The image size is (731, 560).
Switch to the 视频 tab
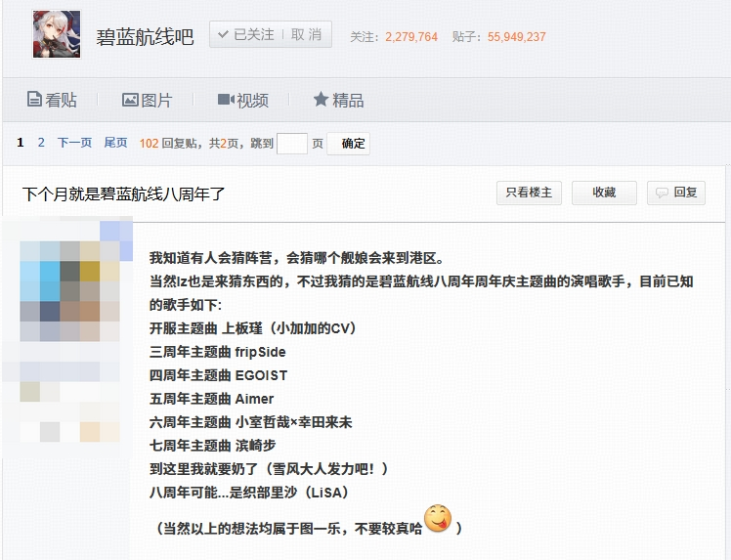243,100
